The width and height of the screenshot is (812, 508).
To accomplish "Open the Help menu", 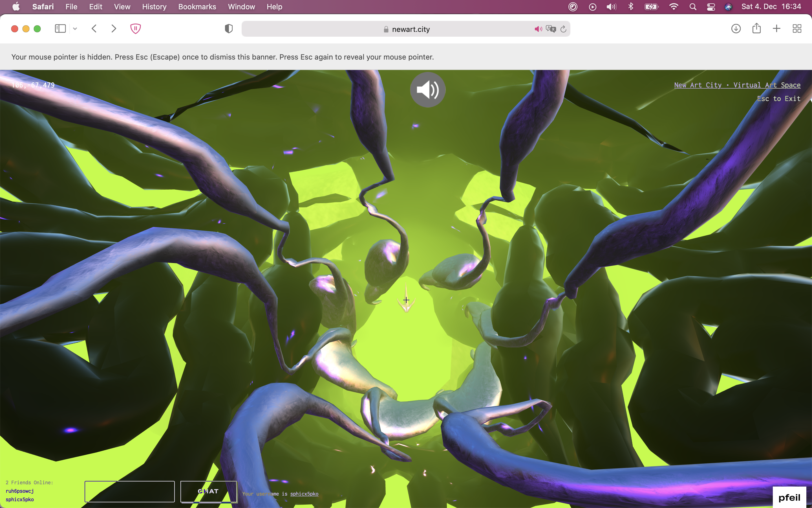I will click(x=274, y=7).
